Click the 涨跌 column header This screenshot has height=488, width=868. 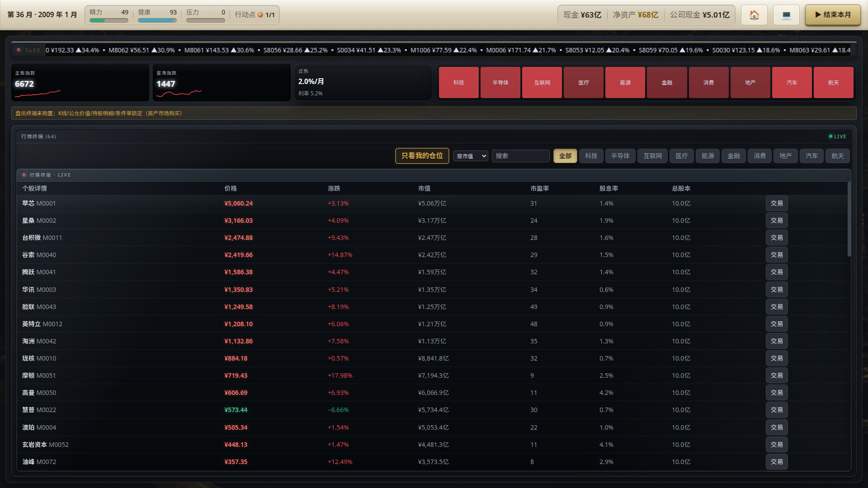(x=334, y=188)
